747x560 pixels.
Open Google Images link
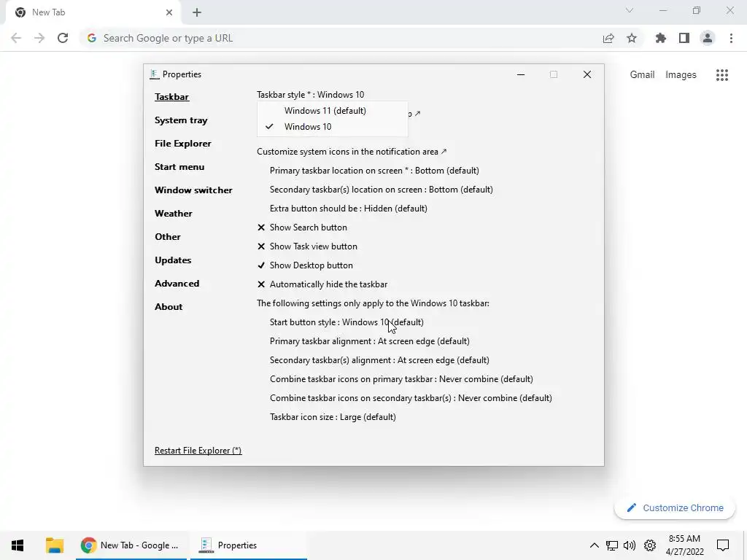(x=681, y=75)
